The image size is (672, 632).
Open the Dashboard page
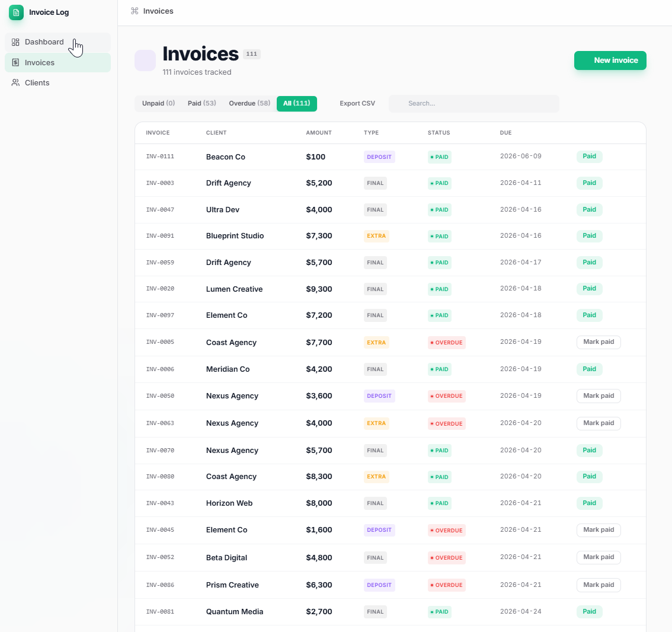click(58, 42)
